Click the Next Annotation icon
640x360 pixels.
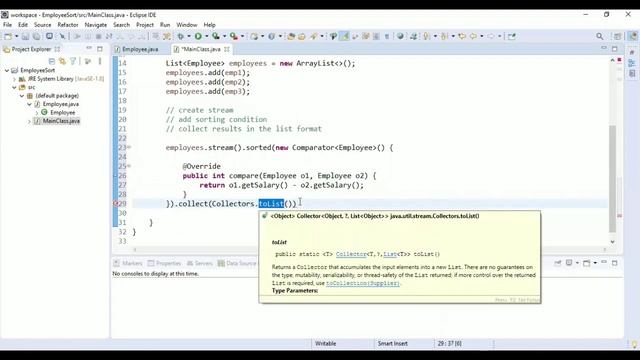(x=426, y=36)
